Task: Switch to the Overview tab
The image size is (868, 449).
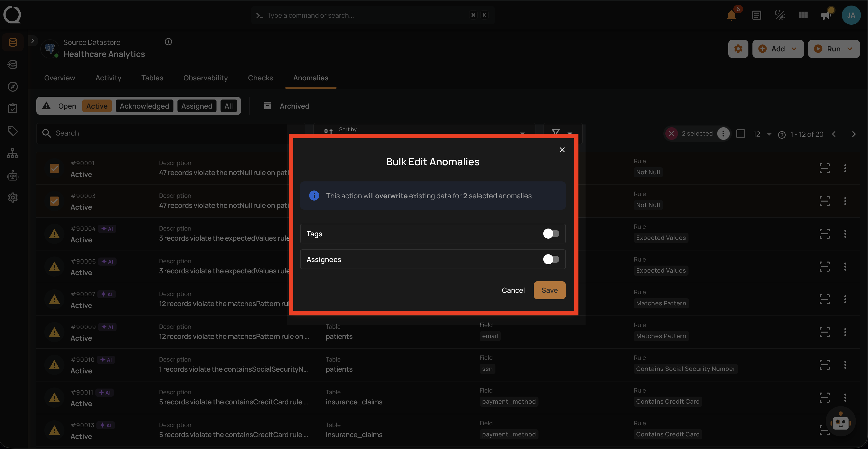Action: coord(60,78)
